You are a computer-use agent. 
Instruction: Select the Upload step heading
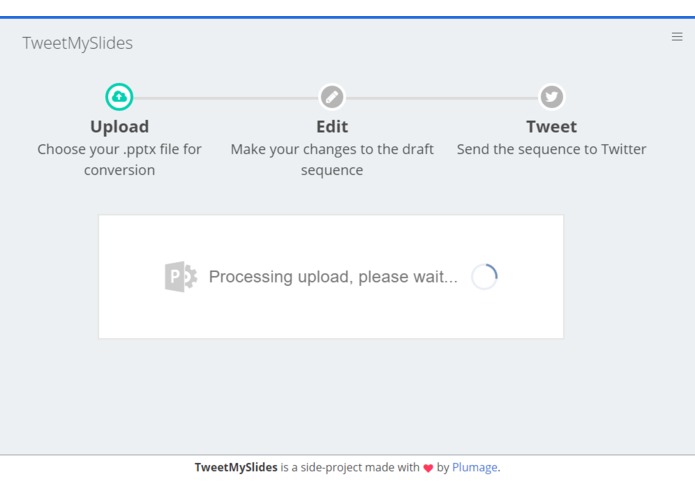(x=120, y=127)
